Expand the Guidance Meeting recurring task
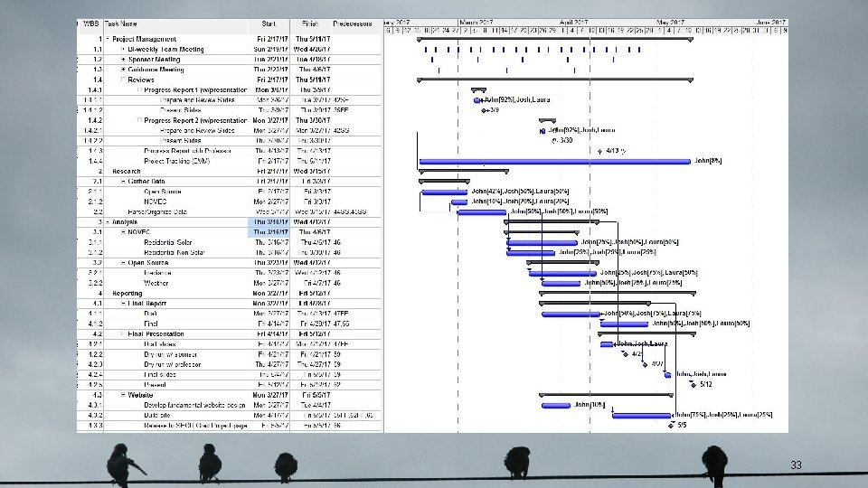Image resolution: width=868 pixels, height=488 pixels. pos(124,70)
